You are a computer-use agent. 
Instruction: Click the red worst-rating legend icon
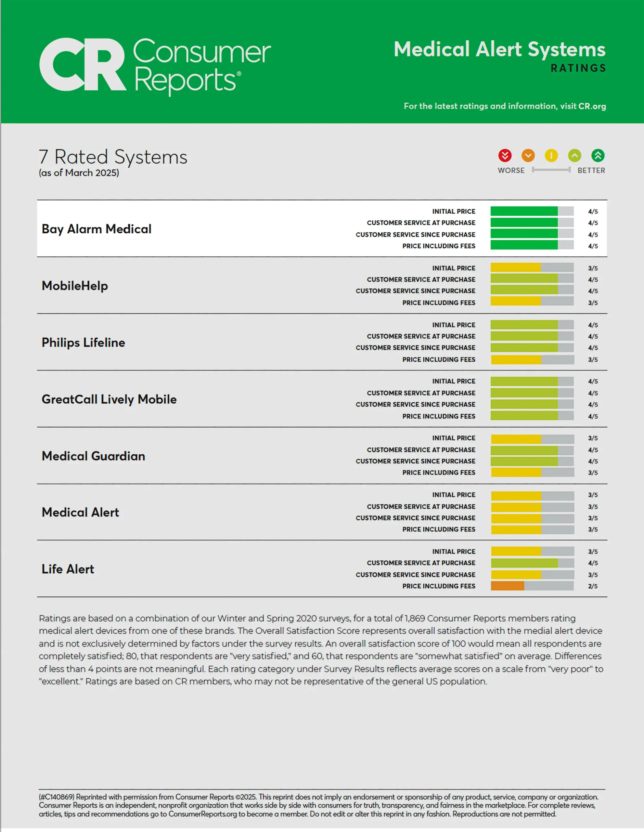point(505,155)
